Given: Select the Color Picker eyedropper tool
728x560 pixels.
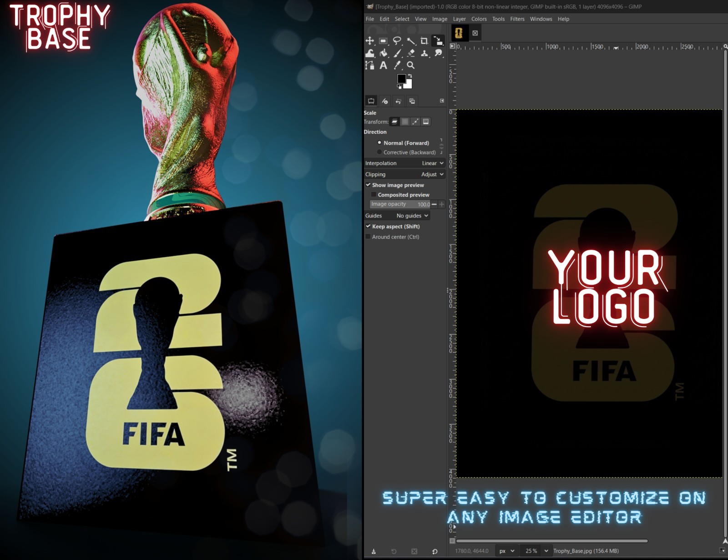Looking at the screenshot, I should point(397,66).
